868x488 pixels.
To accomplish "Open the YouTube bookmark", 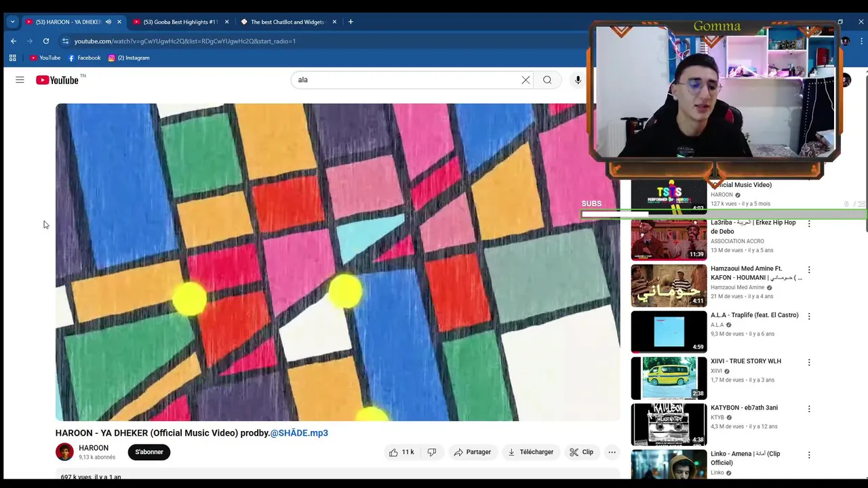I will coord(45,58).
